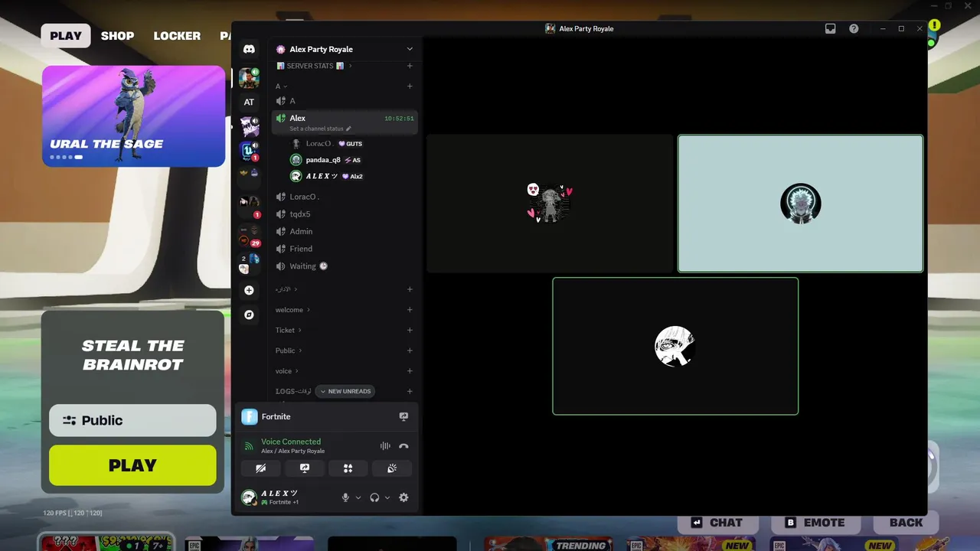Create channel in the welcome category
The height and width of the screenshot is (551, 980).
(410, 310)
